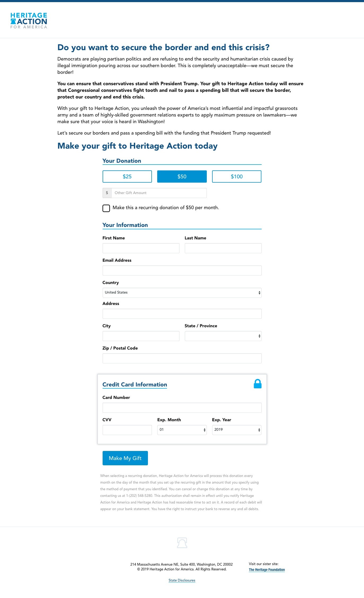Viewport: 364px width, 598px height.
Task: Open the State / Province dropdown
Action: tap(223, 336)
